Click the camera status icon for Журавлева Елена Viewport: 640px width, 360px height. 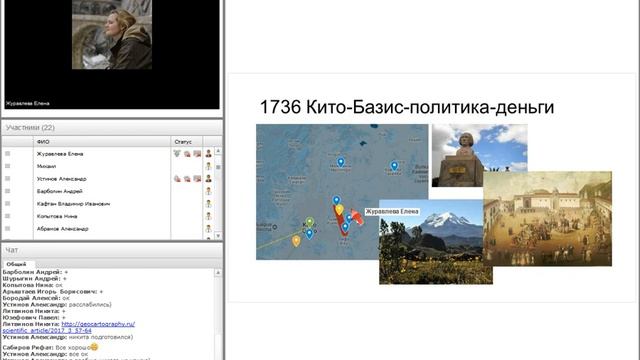187,153
